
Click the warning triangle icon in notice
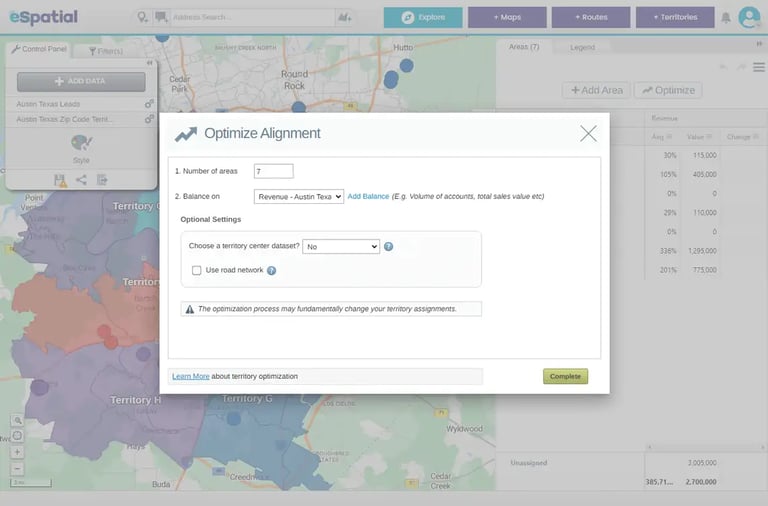point(190,309)
